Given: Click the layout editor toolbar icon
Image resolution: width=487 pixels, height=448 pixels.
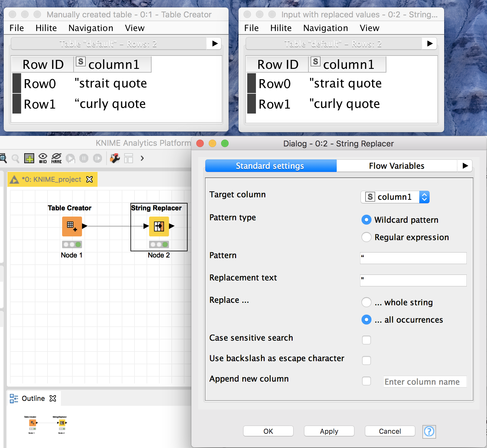Looking at the screenshot, I should coord(129,159).
